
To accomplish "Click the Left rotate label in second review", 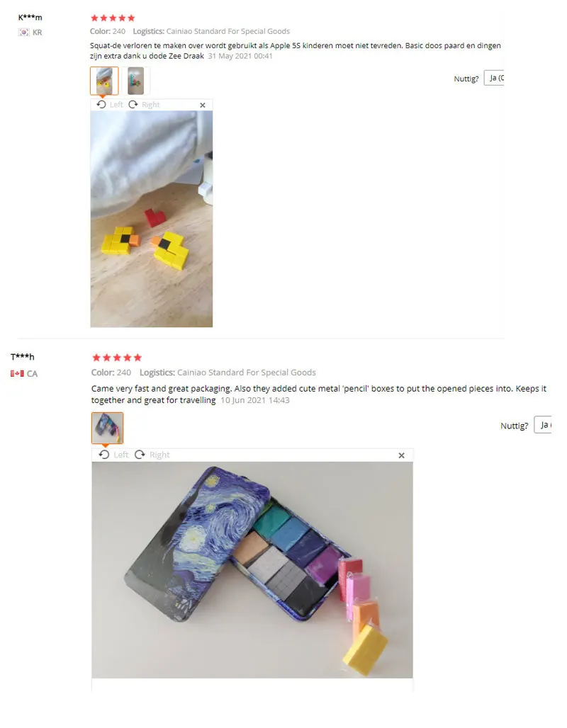I will click(x=120, y=455).
